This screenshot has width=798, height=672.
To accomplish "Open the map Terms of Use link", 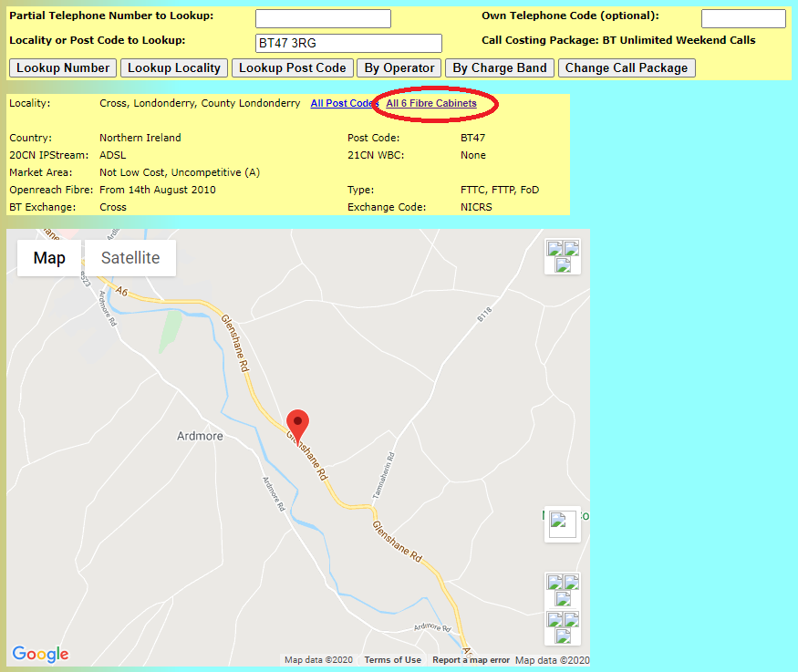I will tap(393, 660).
